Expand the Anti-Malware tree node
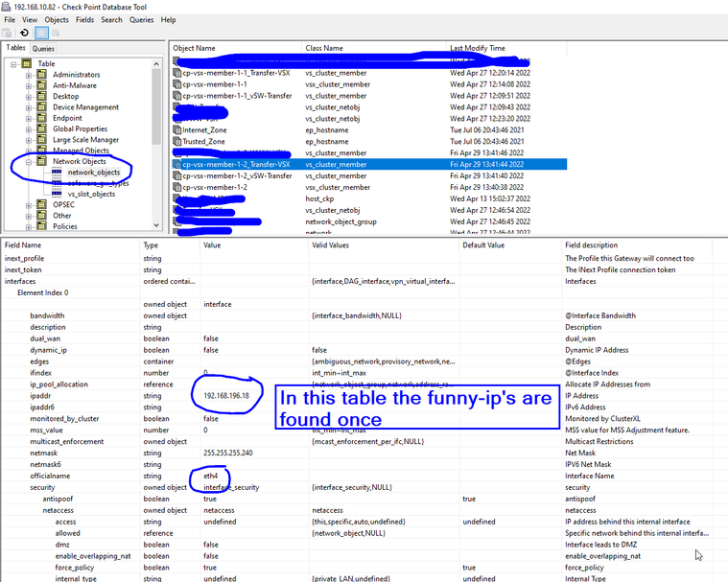This screenshot has height=582, width=728. [x=28, y=85]
